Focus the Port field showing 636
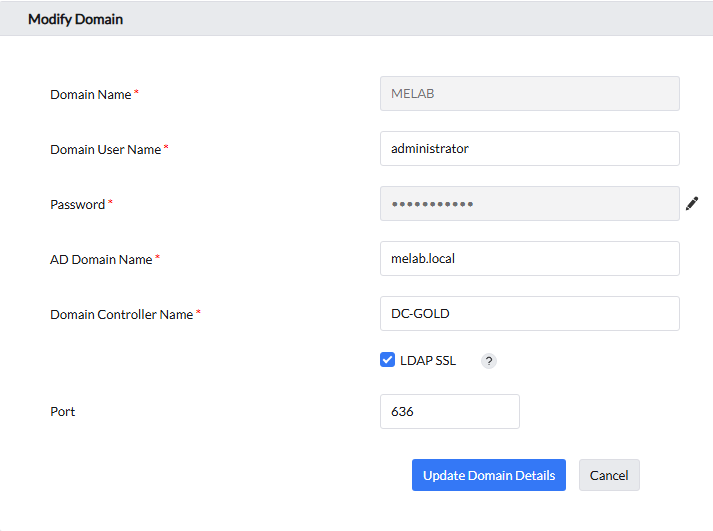713x531 pixels. (449, 412)
